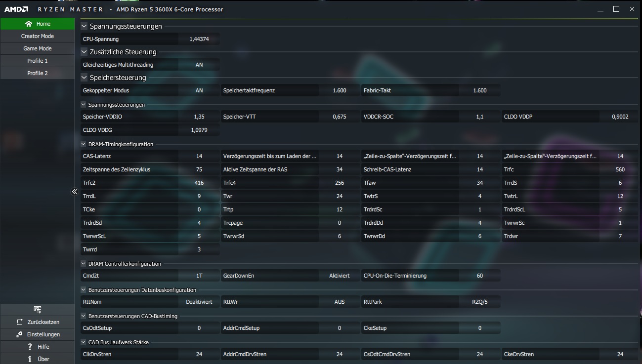Click the Trfc value 560
Image resolution: width=642 pixels, height=364 pixels.
tap(620, 169)
